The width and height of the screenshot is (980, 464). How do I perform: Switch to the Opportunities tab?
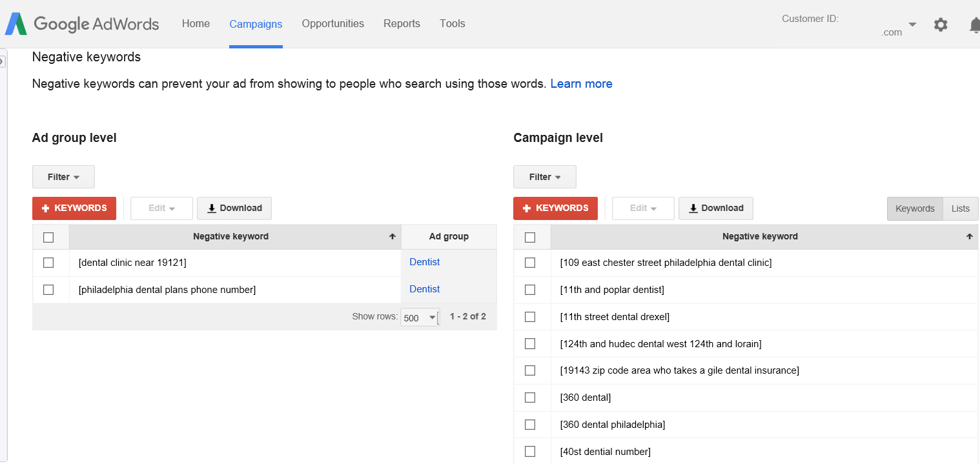point(332,24)
